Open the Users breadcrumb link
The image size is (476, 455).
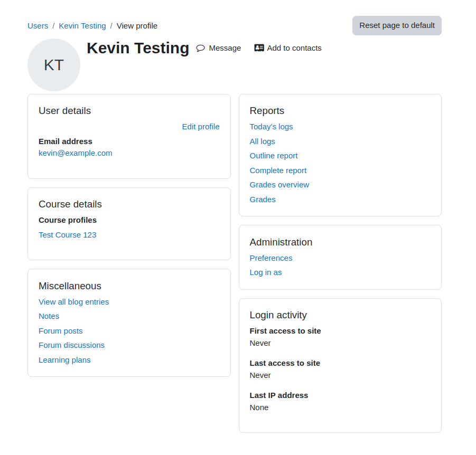38,26
